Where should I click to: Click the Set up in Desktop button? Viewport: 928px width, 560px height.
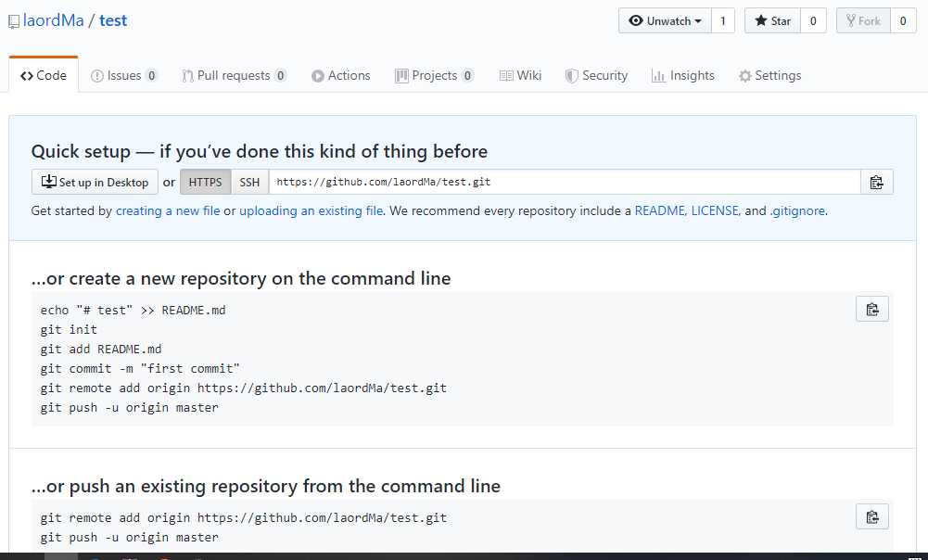pos(95,183)
